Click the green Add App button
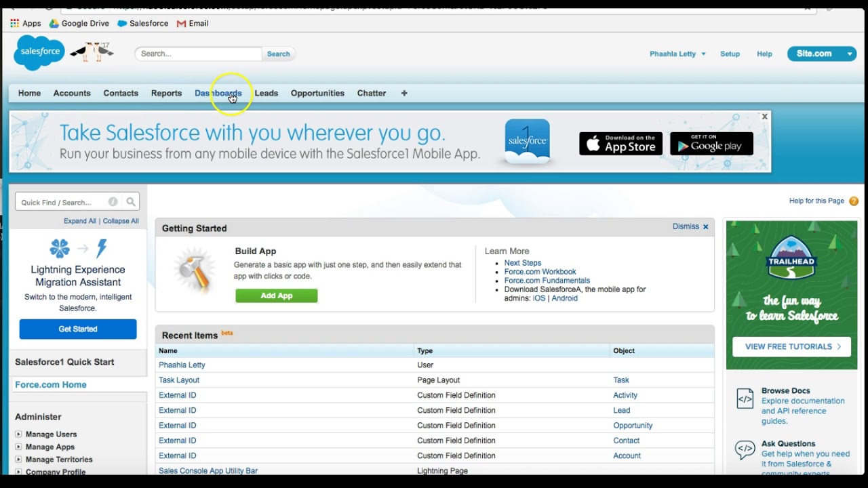Viewport: 868px width, 488px height. pyautogui.click(x=277, y=296)
